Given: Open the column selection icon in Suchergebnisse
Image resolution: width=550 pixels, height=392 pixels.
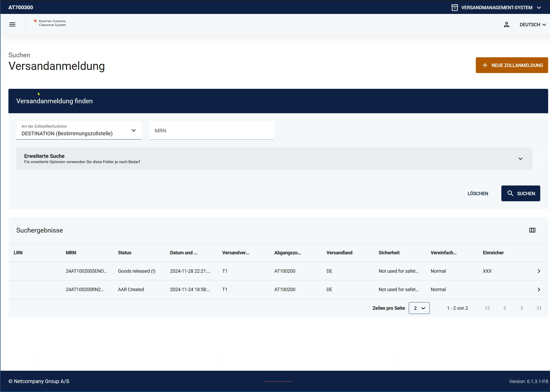Looking at the screenshot, I should (532, 230).
